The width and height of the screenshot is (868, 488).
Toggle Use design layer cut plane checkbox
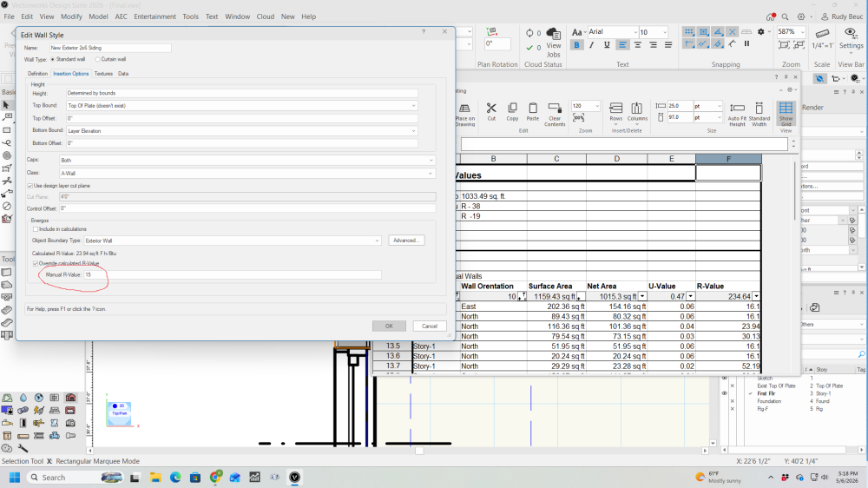(30, 186)
